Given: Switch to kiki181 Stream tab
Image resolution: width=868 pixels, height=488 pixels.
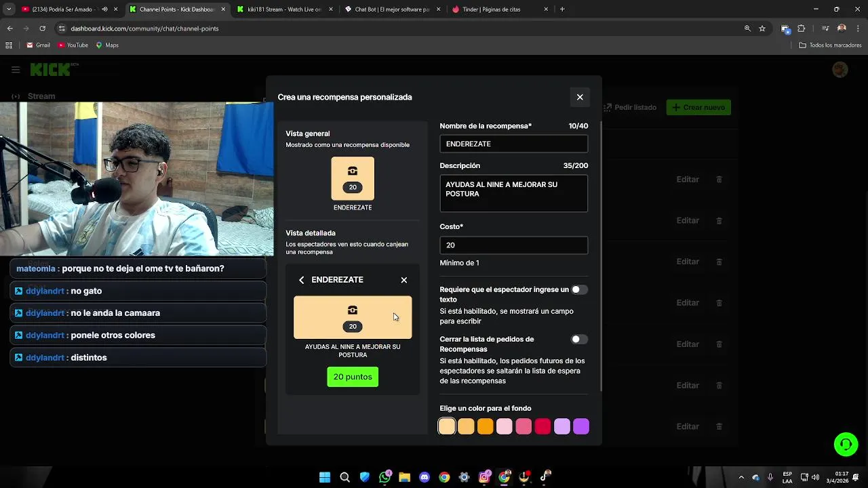Looking at the screenshot, I should click(283, 9).
